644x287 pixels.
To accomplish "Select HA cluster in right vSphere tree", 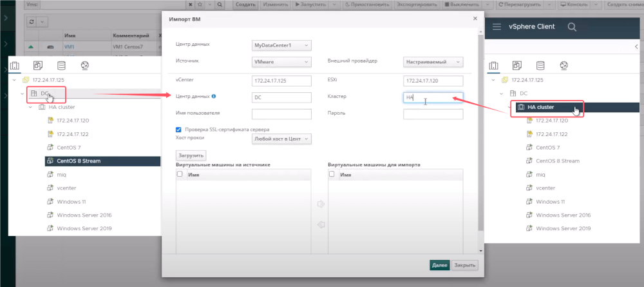I will coord(540,107).
